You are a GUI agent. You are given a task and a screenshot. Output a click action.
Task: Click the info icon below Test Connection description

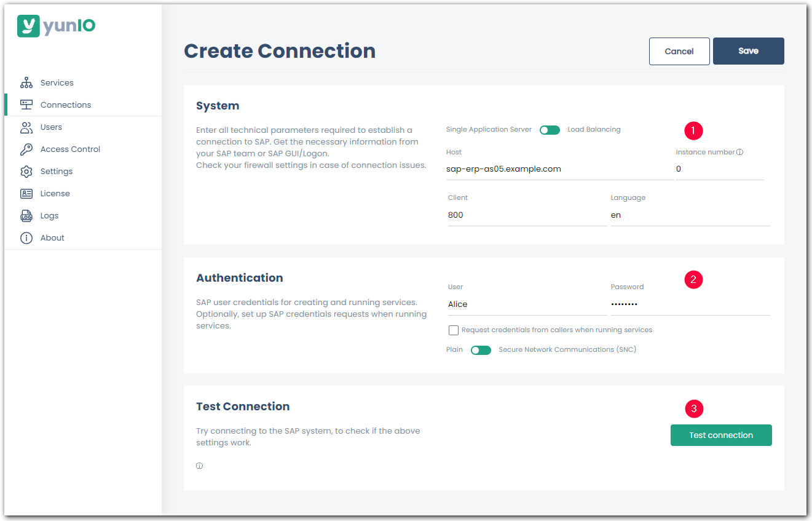point(199,466)
